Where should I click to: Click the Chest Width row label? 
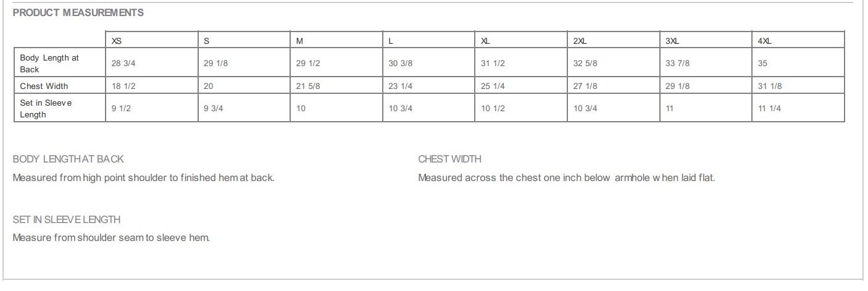[44, 86]
